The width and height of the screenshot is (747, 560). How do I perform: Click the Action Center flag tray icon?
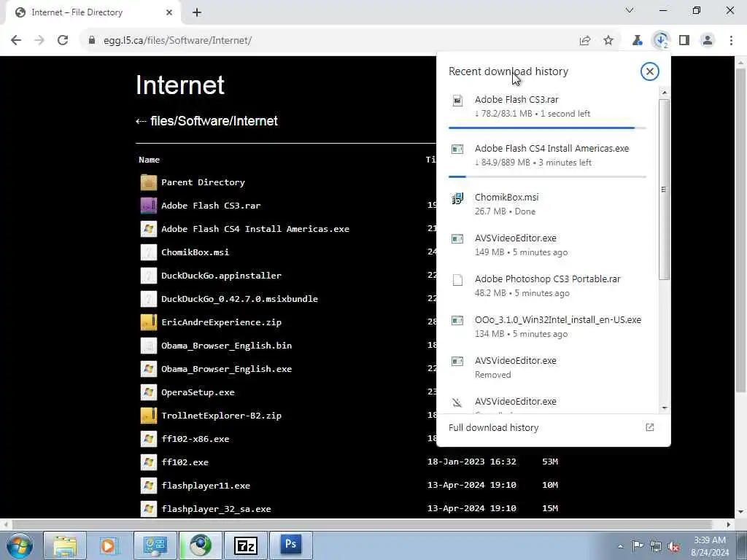click(638, 546)
